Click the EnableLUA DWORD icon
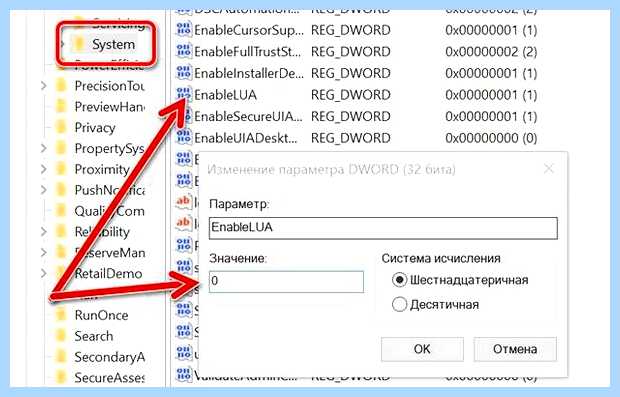Screen dimensions: 620x397 tap(183, 95)
